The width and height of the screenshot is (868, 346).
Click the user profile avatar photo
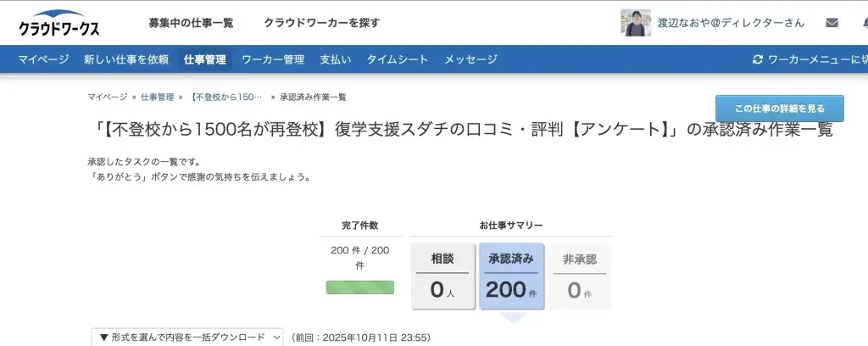tap(636, 23)
